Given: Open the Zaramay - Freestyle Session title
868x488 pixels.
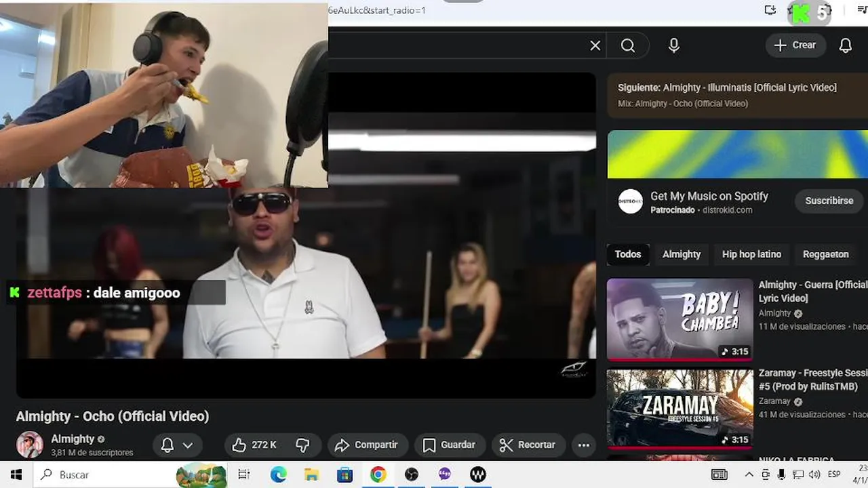Looking at the screenshot, I should click(x=812, y=380).
